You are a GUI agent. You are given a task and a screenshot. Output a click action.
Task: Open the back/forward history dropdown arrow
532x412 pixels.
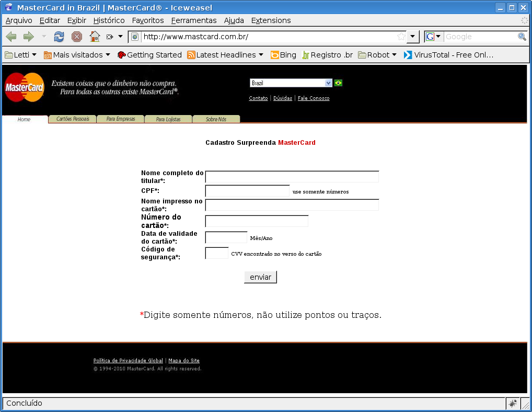tap(44, 36)
